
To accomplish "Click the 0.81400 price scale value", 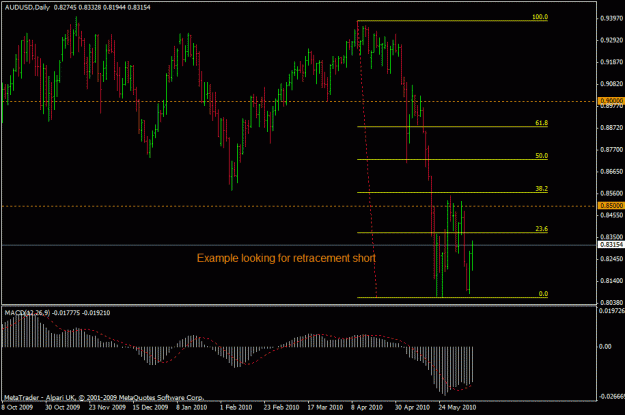I will coord(611,281).
